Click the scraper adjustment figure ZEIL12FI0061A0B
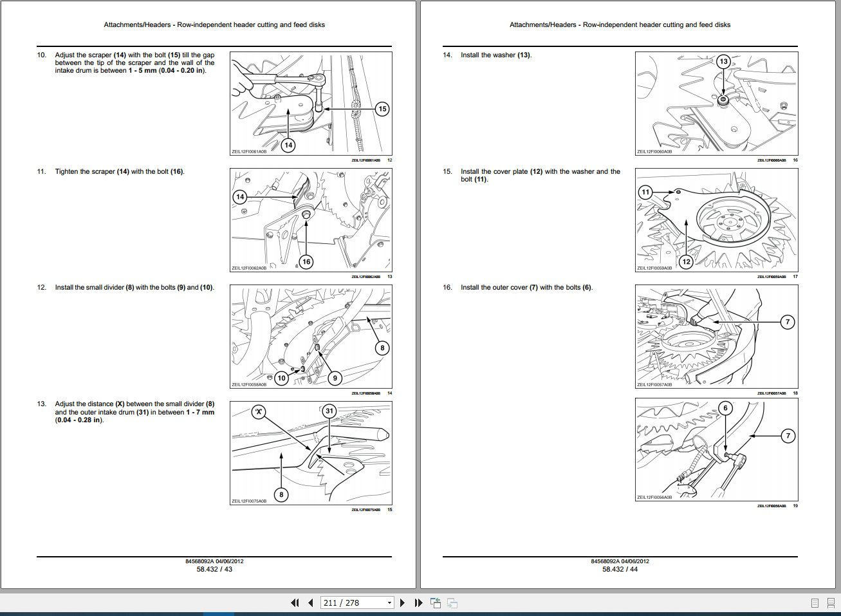Screen dimensions: 841x616 311,104
